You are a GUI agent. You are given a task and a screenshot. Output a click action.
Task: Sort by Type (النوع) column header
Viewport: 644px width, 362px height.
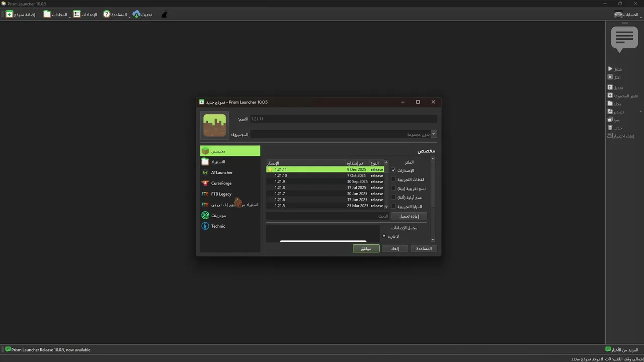377,163
